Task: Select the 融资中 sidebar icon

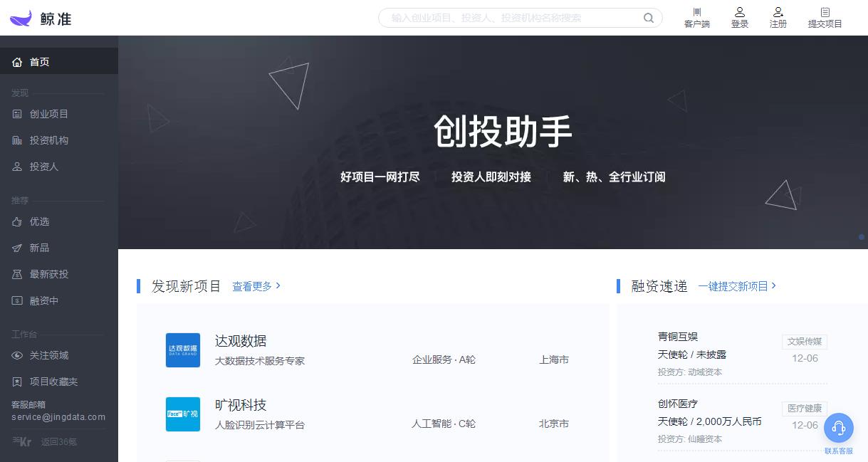Action: click(x=16, y=300)
